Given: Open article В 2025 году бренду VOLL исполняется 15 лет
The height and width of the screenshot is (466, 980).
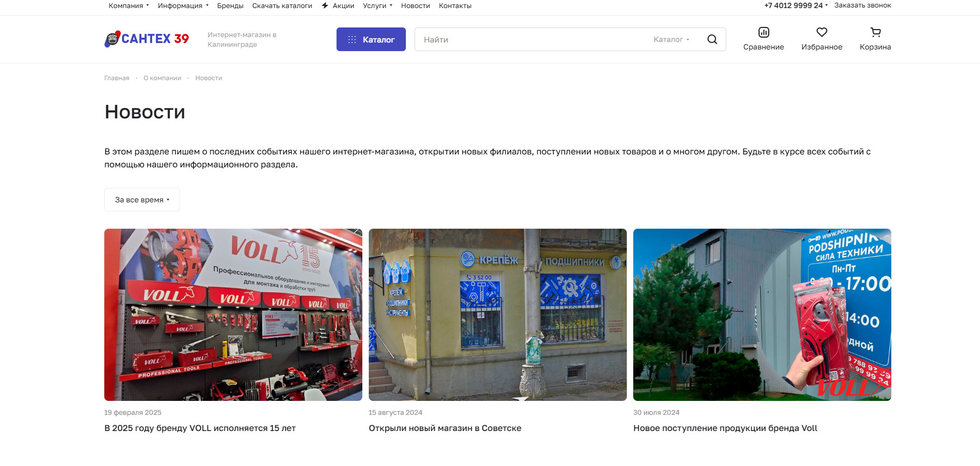Looking at the screenshot, I should (200, 428).
